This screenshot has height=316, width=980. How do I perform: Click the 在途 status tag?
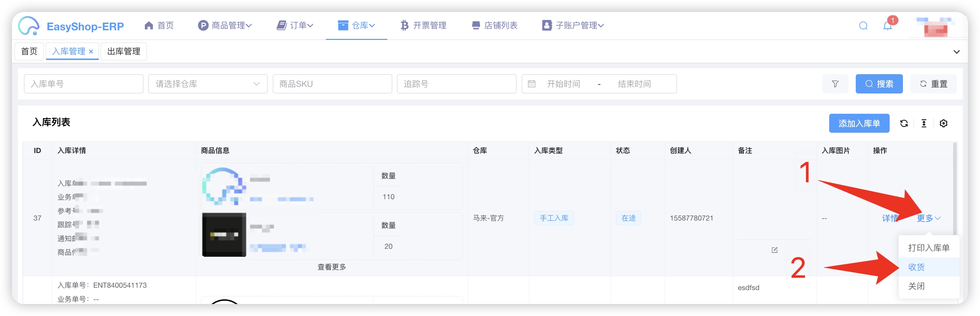(629, 218)
